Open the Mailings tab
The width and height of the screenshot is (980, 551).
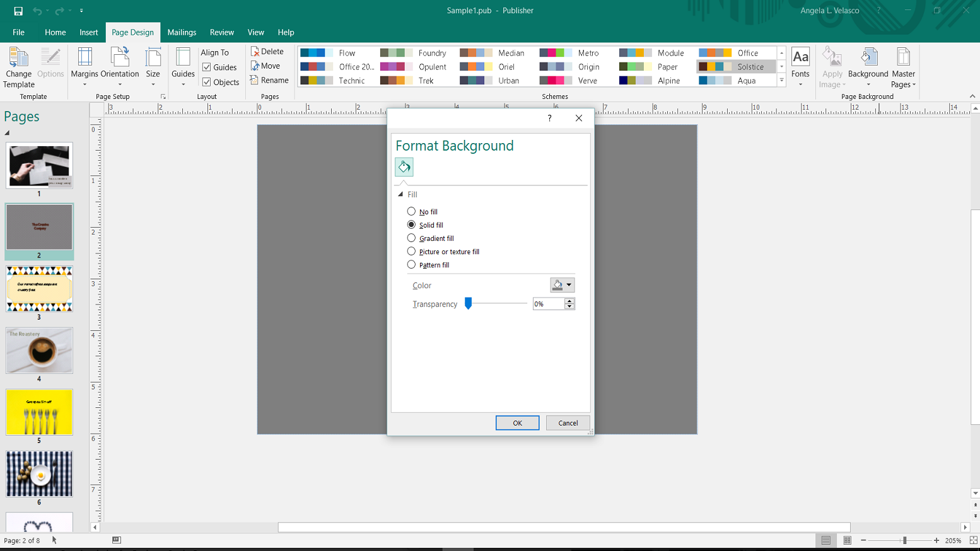point(182,32)
